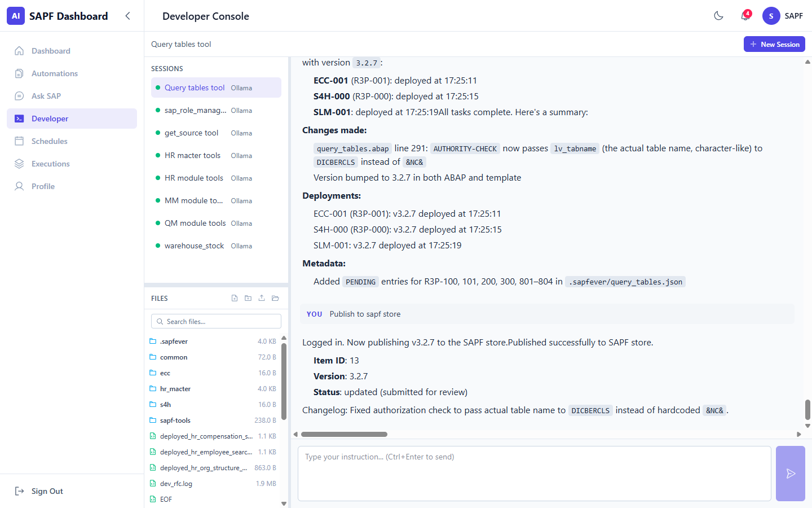Viewport: 812px width, 508px height.
Task: Expand the .sapfever folder
Action: [x=213, y=341]
